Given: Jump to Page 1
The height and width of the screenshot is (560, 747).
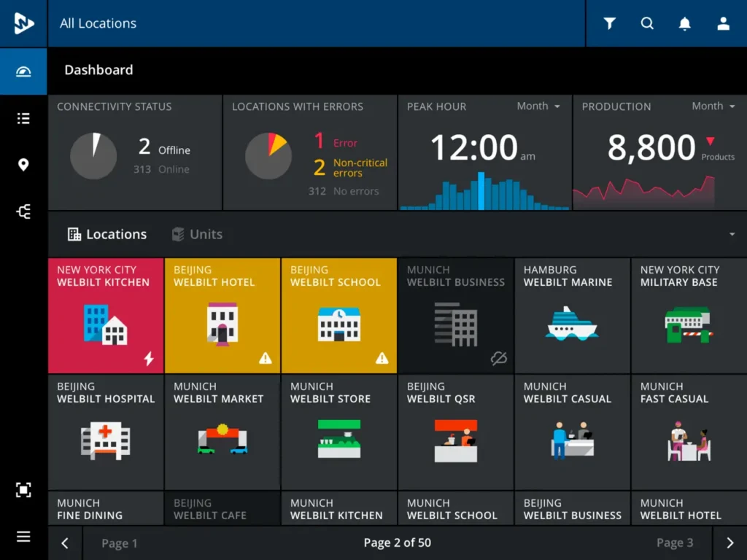Looking at the screenshot, I should 120,543.
